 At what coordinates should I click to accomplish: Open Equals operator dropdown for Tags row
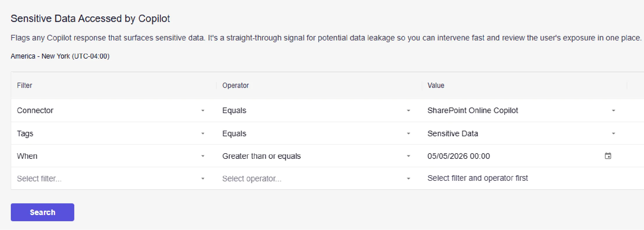(x=316, y=133)
